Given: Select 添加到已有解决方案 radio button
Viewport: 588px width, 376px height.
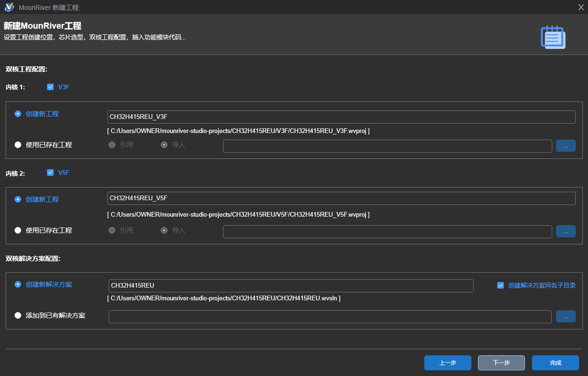Looking at the screenshot, I should click(x=18, y=315).
